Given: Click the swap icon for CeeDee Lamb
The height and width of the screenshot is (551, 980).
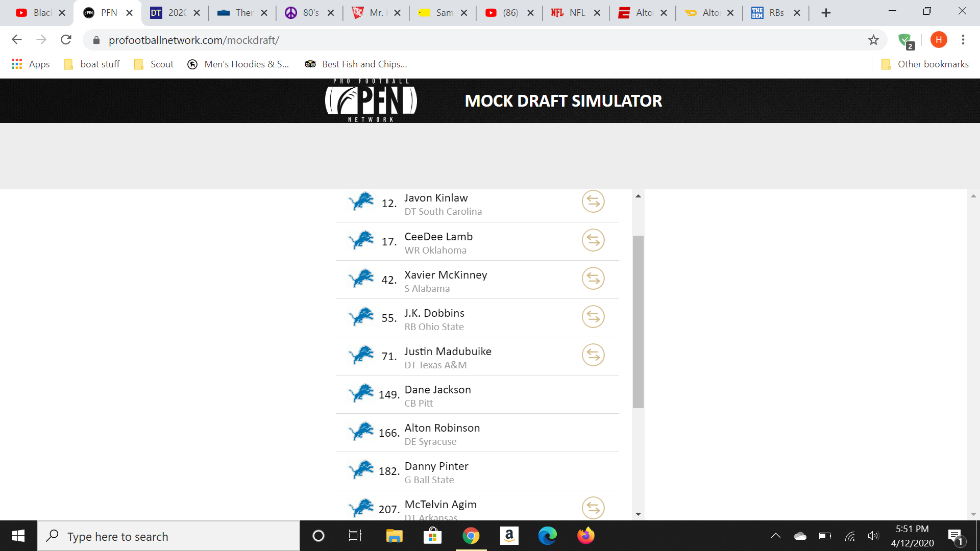Looking at the screenshot, I should click(x=593, y=240).
